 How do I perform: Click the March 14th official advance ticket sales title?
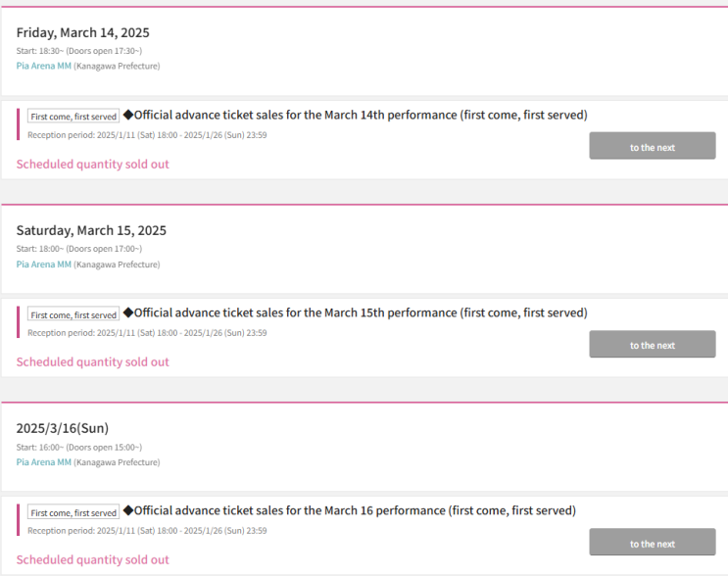point(361,115)
